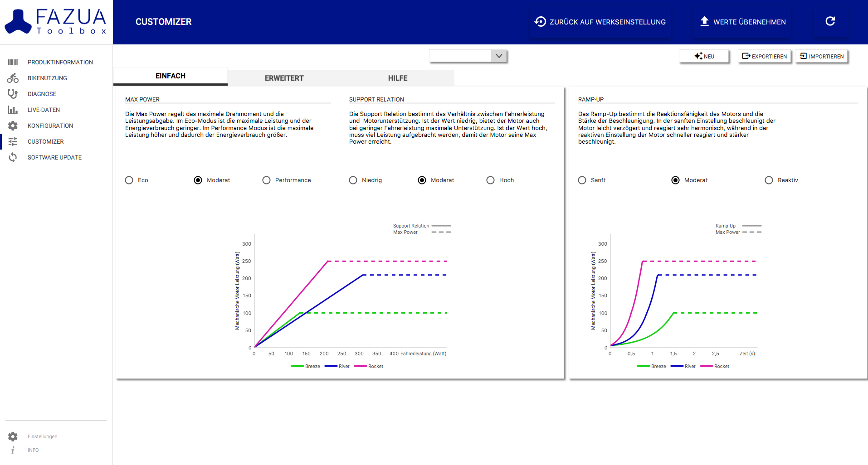Click River legend swatch in Ramp-Up chart
Viewport: 868px width, 465px height.
coord(677,366)
